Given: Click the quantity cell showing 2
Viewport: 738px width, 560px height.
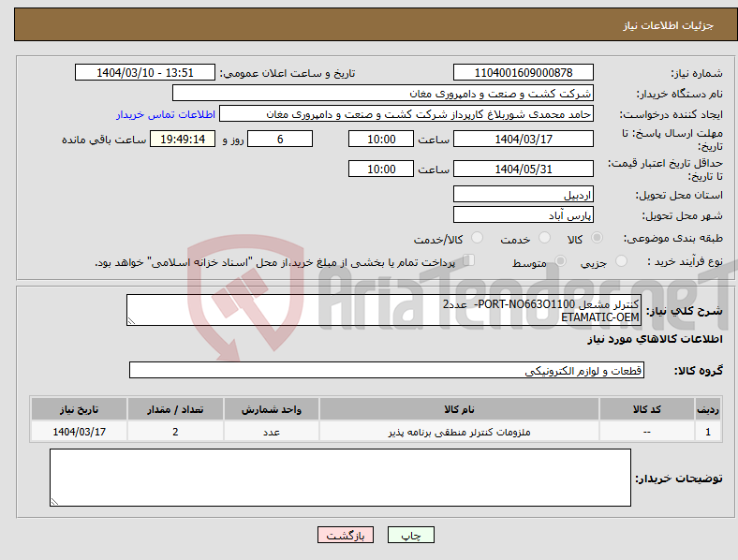Looking at the screenshot, I should click(175, 432).
